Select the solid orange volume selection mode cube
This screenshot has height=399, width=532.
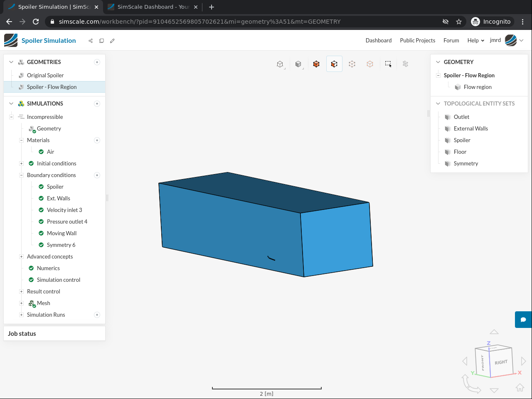316,64
